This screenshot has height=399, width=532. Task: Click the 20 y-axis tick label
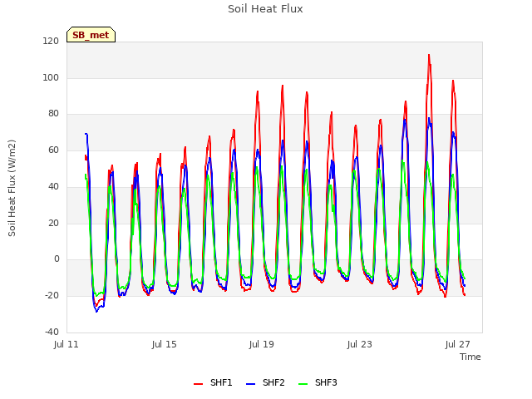tap(53, 223)
